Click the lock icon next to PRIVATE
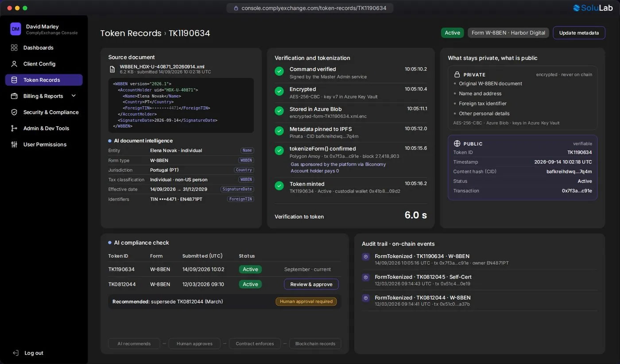The width and height of the screenshot is (620, 364). point(457,75)
